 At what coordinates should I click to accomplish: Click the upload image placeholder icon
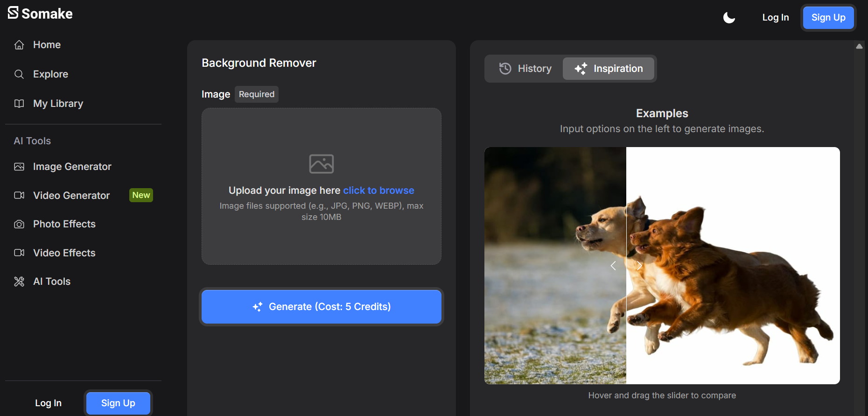pos(322,164)
